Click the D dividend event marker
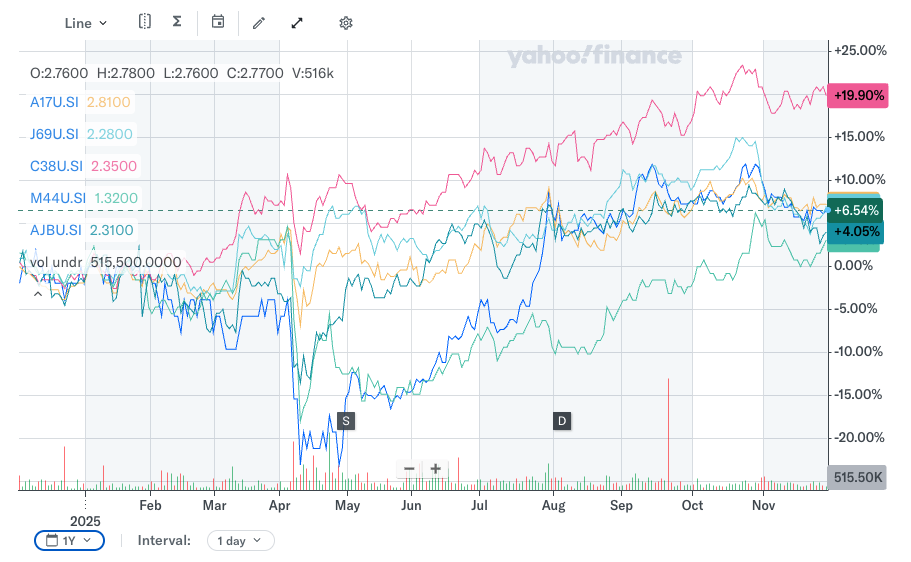Image resolution: width=911 pixels, height=562 pixels. coord(562,421)
